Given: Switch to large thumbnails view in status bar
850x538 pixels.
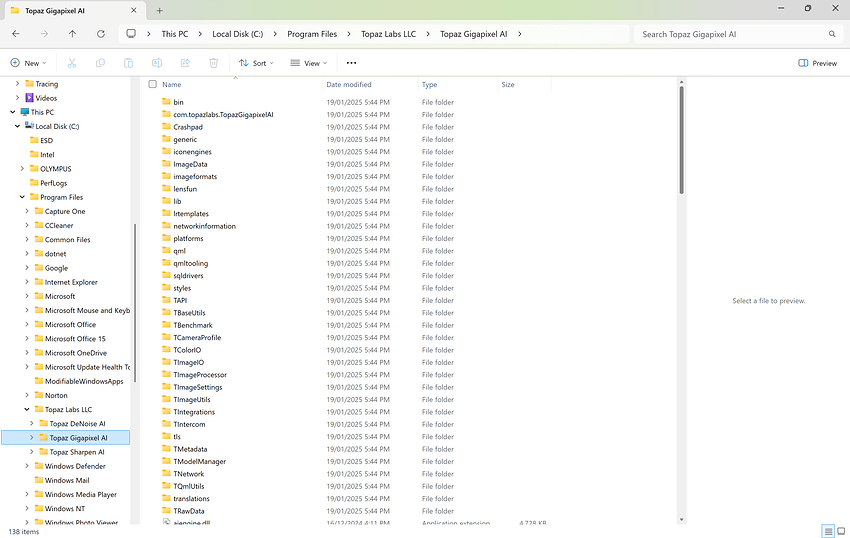Looking at the screenshot, I should point(841,531).
